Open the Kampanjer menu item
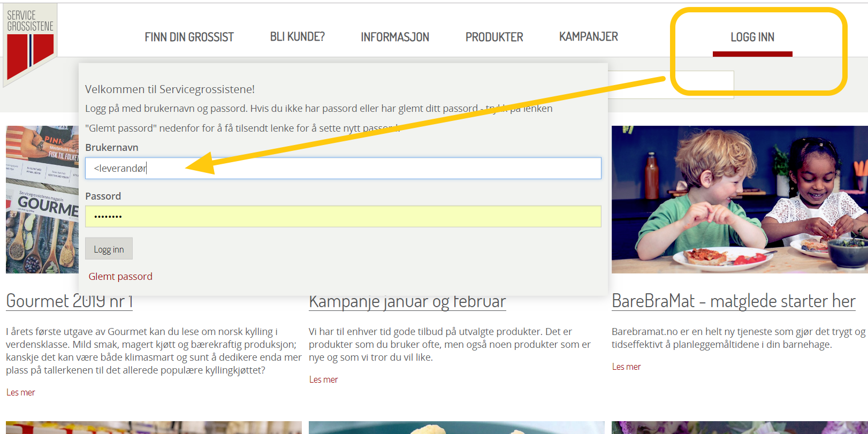Image resolution: width=868 pixels, height=434 pixels. click(x=588, y=37)
